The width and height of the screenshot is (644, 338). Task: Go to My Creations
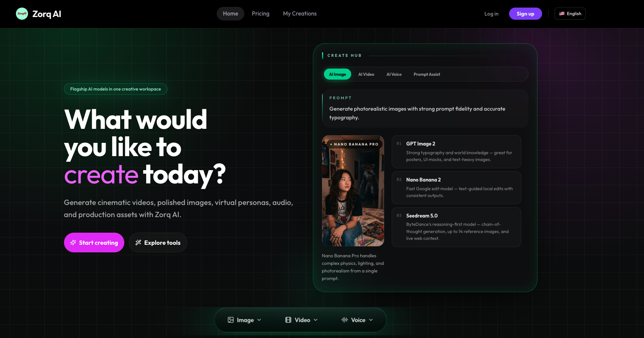[300, 14]
